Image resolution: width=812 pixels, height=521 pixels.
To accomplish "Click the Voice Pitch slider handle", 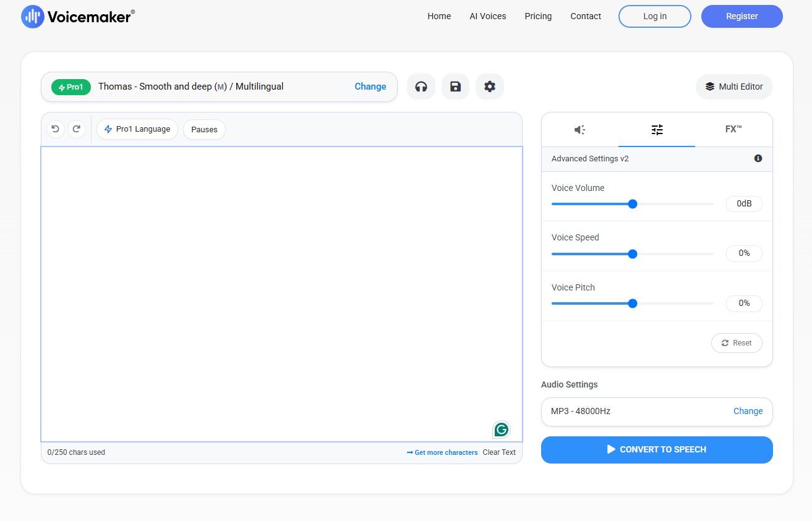I will tap(632, 303).
